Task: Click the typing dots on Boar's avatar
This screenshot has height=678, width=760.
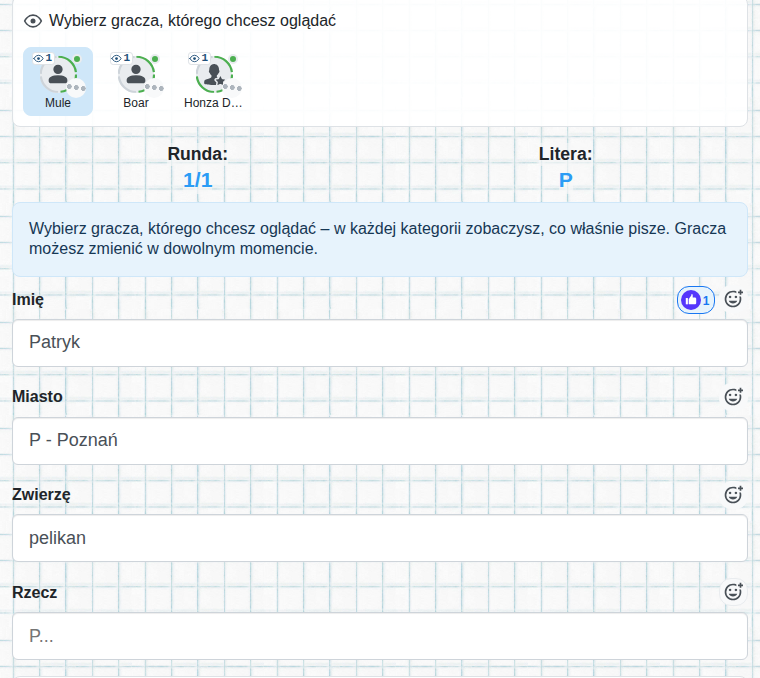Action: pos(154,88)
